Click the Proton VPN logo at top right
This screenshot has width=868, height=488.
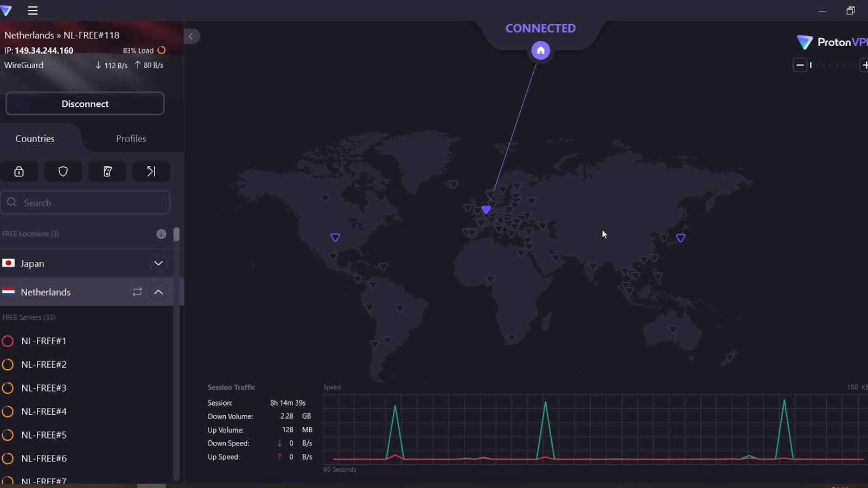(x=832, y=42)
